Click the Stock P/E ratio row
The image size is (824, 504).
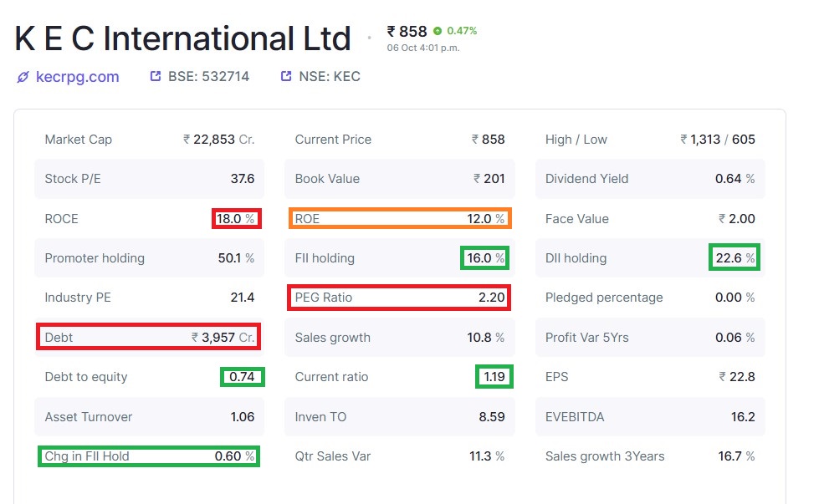point(149,179)
